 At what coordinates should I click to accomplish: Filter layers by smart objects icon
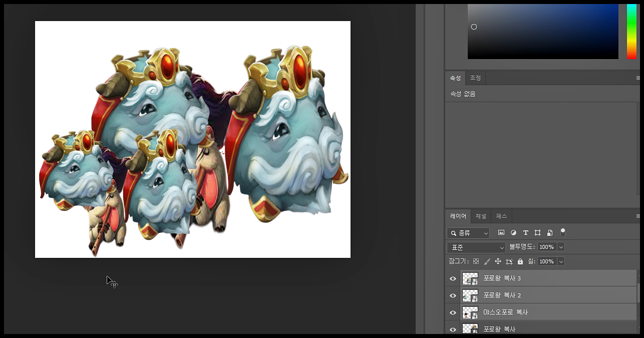[x=550, y=233]
